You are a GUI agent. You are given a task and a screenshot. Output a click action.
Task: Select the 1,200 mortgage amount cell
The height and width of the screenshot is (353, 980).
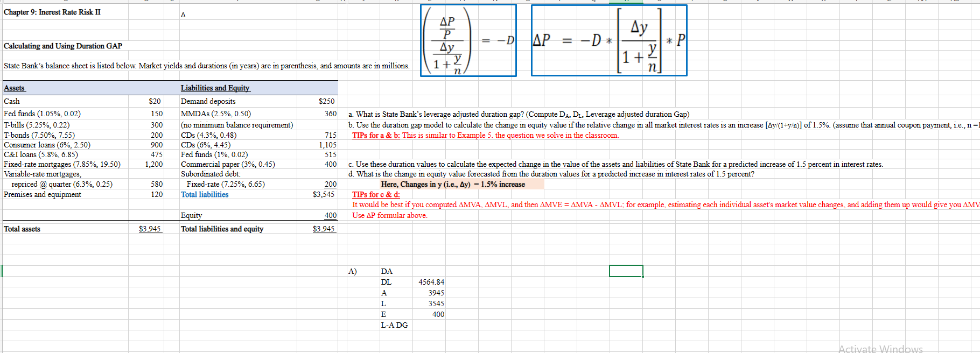click(153, 164)
